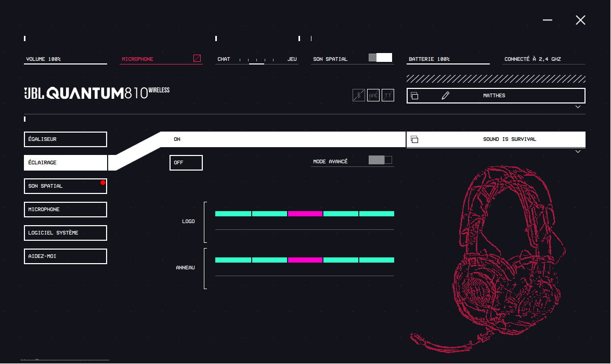Expand the MATTHES profile dropdown chevron
The height and width of the screenshot is (364, 611).
point(578,107)
